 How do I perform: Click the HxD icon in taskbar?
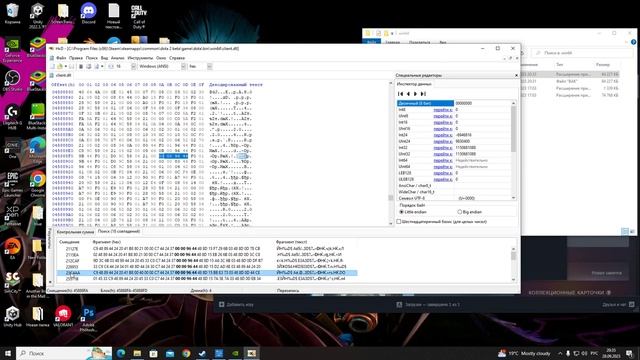pyautogui.click(x=251, y=353)
